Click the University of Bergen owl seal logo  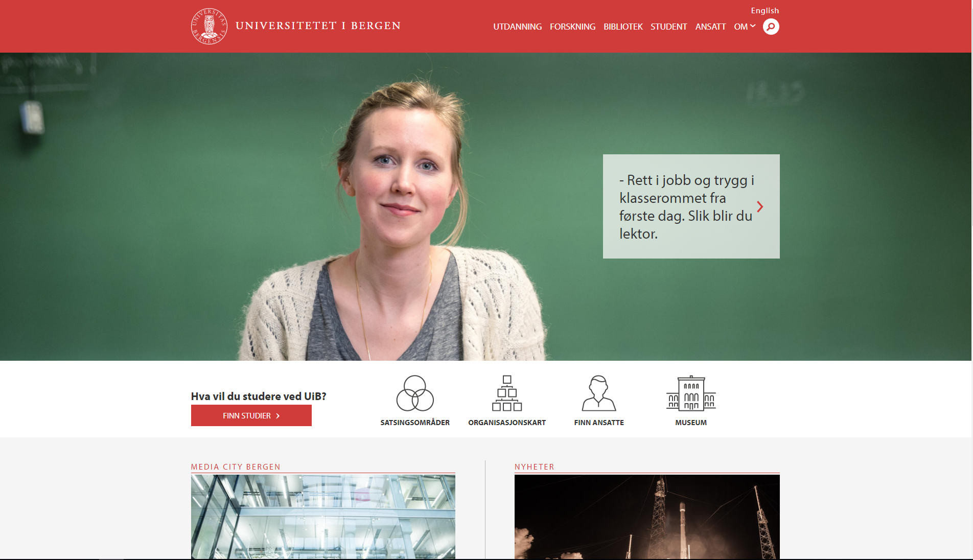[x=209, y=26]
